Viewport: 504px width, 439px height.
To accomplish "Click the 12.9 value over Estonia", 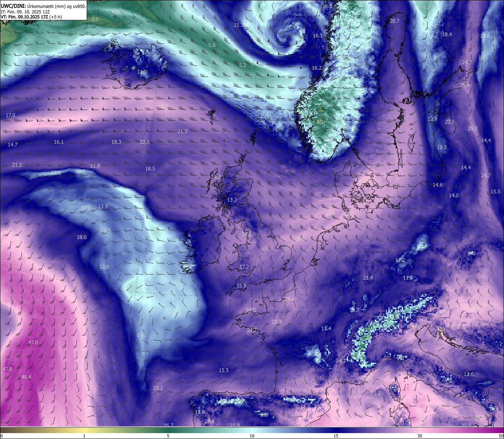I will [432, 119].
